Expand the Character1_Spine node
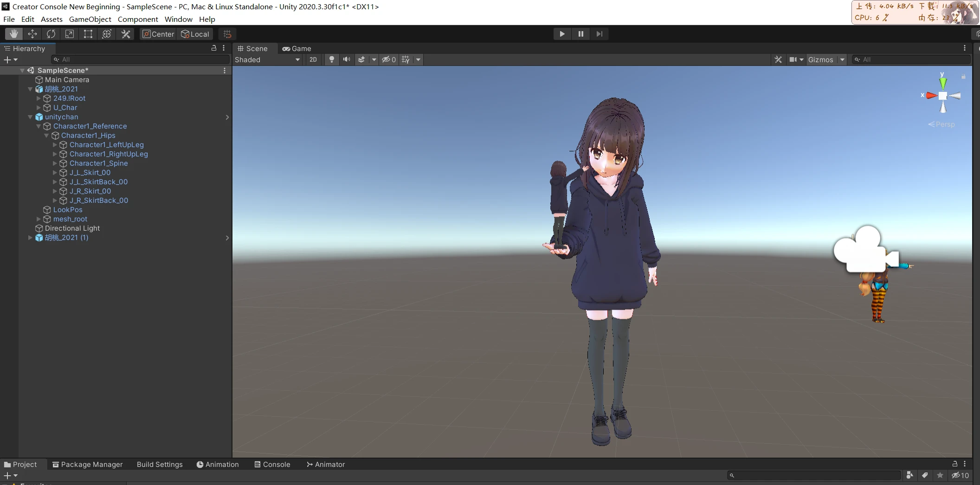This screenshot has width=980, height=485. tap(55, 163)
